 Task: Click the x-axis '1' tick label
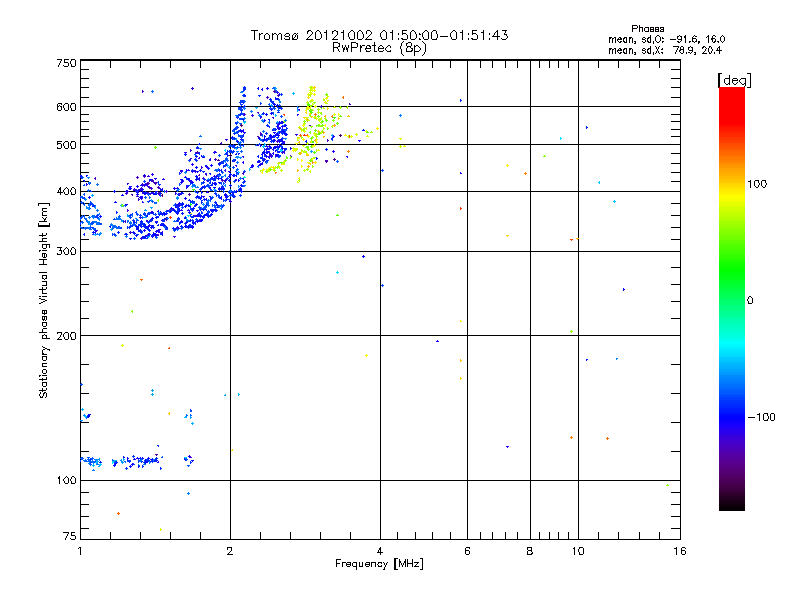click(80, 551)
